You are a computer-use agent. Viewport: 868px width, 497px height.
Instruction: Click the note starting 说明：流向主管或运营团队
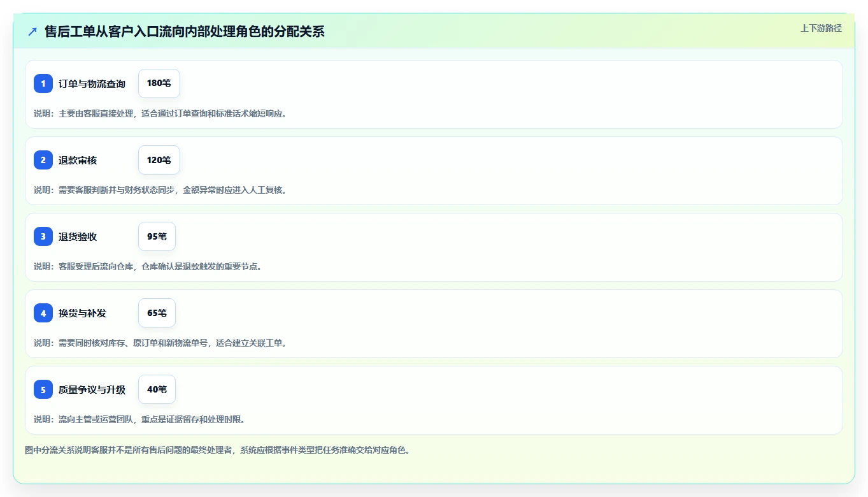[139, 419]
